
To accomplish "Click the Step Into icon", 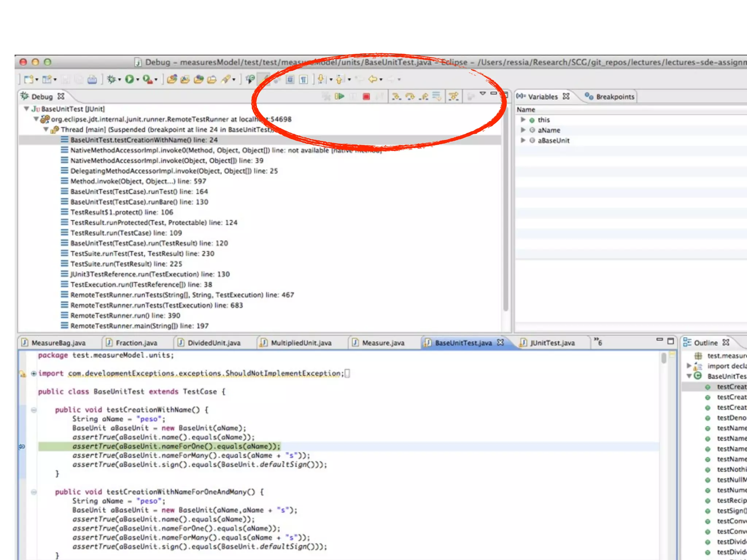I will pyautogui.click(x=396, y=97).
